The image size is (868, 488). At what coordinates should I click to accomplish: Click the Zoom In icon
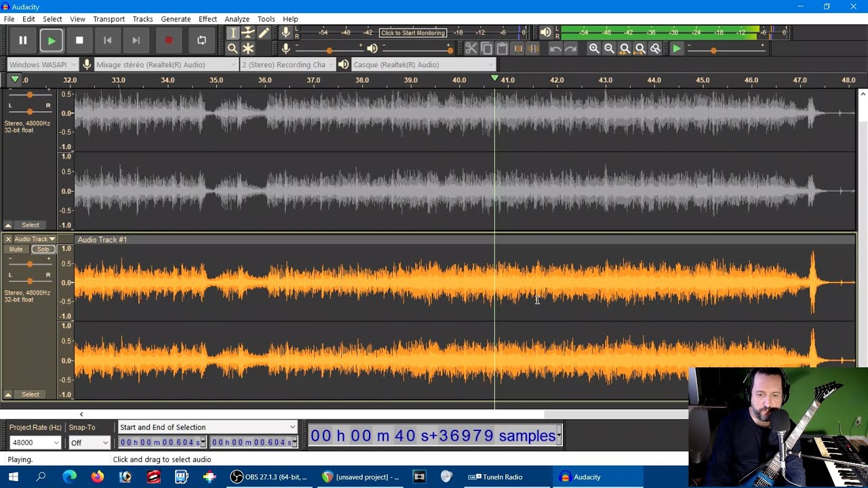click(x=594, y=48)
